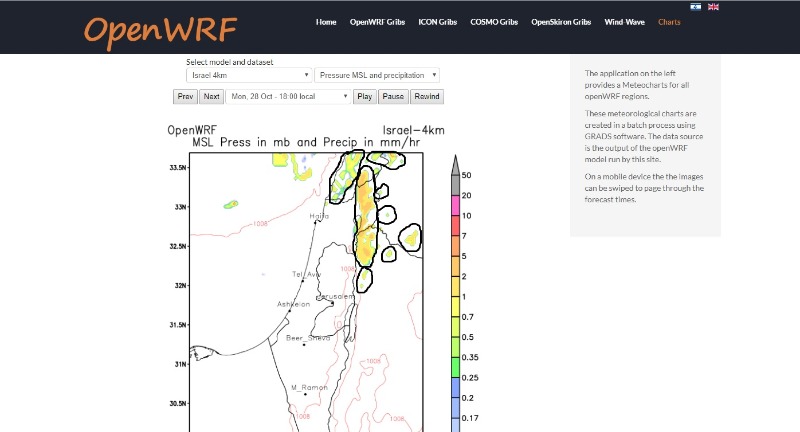Pause the chart animation
800x432 pixels.
click(x=393, y=96)
